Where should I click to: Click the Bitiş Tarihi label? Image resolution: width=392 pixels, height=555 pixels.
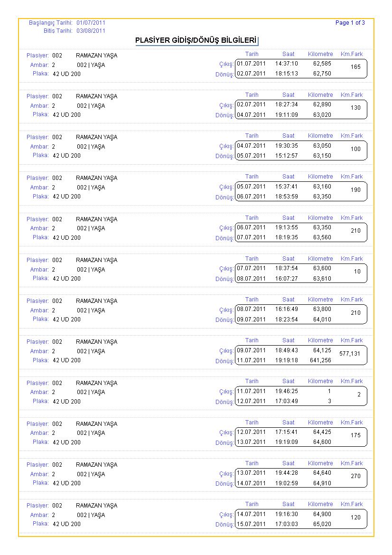pyautogui.click(x=58, y=31)
